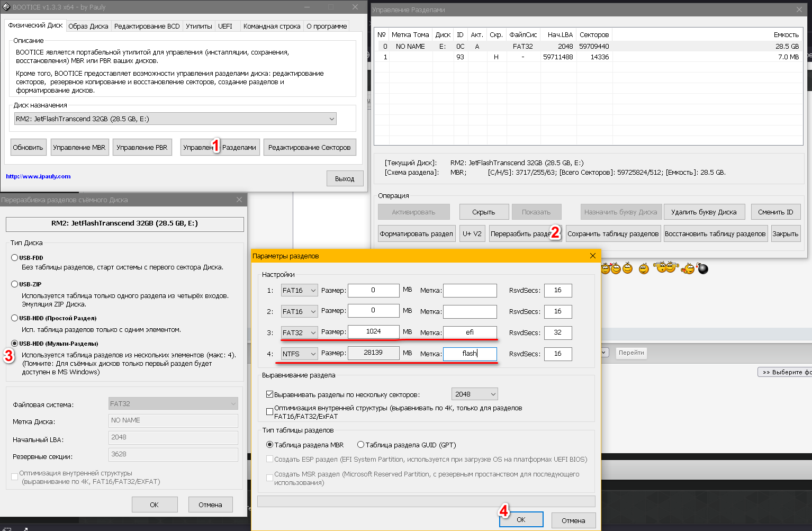812x531 pixels.
Task: Expand partition 3 FAT32 filesystem dropdown
Action: coord(300,332)
